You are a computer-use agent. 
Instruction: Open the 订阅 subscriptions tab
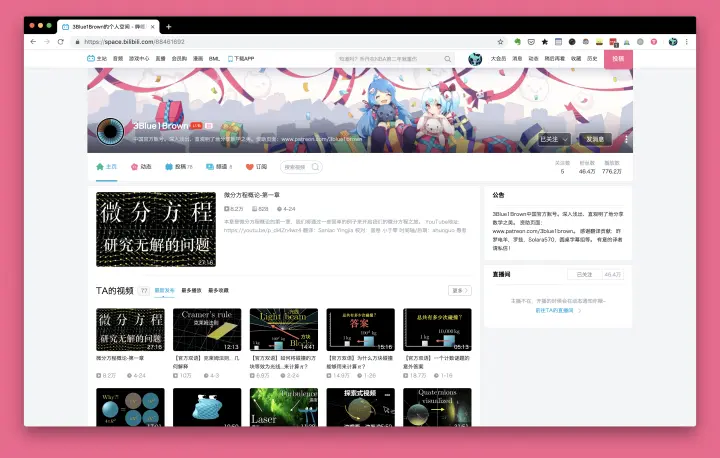pyautogui.click(x=256, y=167)
